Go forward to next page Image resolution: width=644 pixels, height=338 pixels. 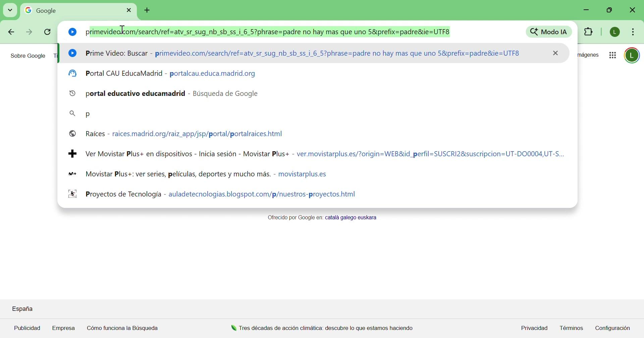(30, 32)
